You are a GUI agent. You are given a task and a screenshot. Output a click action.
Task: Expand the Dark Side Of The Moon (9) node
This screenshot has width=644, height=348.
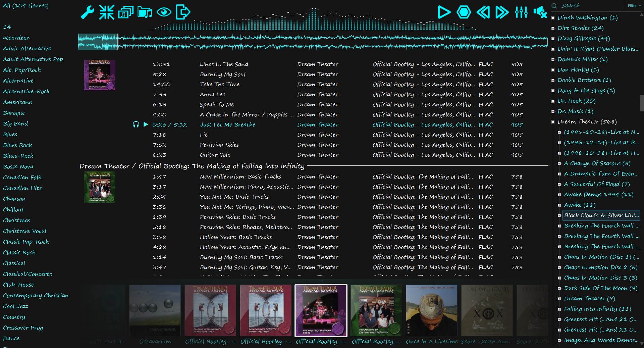pos(559,288)
